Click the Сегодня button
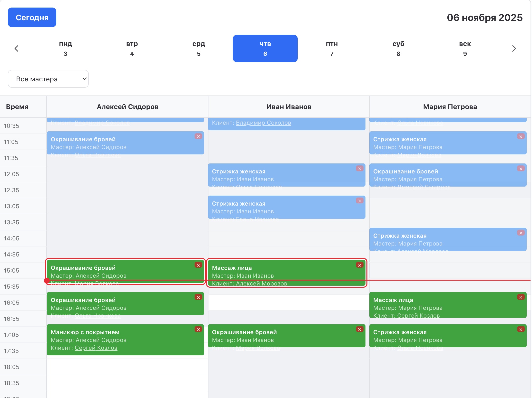The width and height of the screenshot is (532, 398). [32, 17]
